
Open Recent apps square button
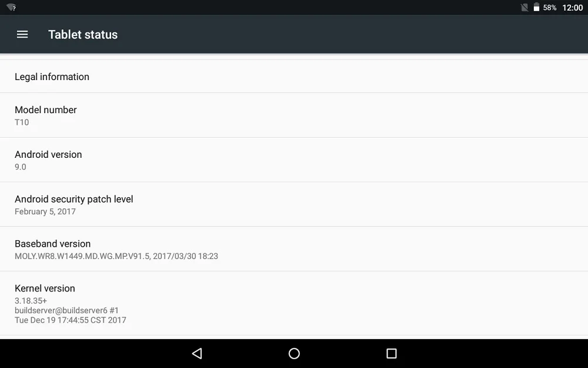(392, 353)
